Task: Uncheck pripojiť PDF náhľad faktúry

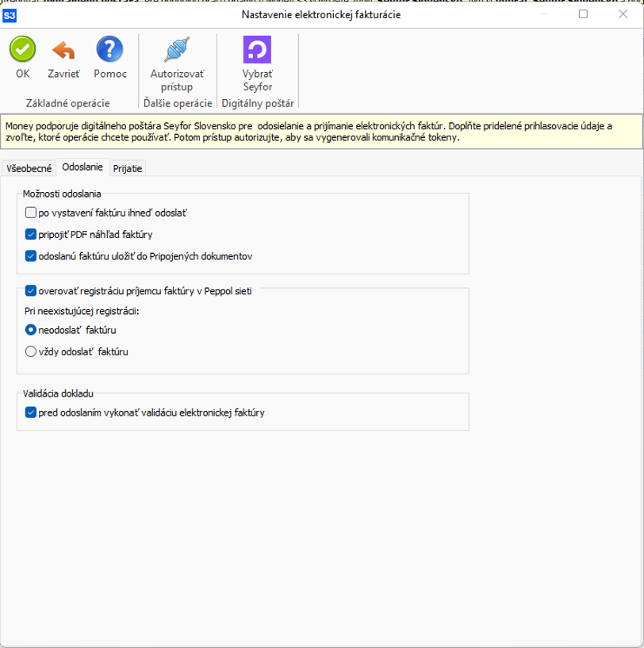Action: [31, 234]
